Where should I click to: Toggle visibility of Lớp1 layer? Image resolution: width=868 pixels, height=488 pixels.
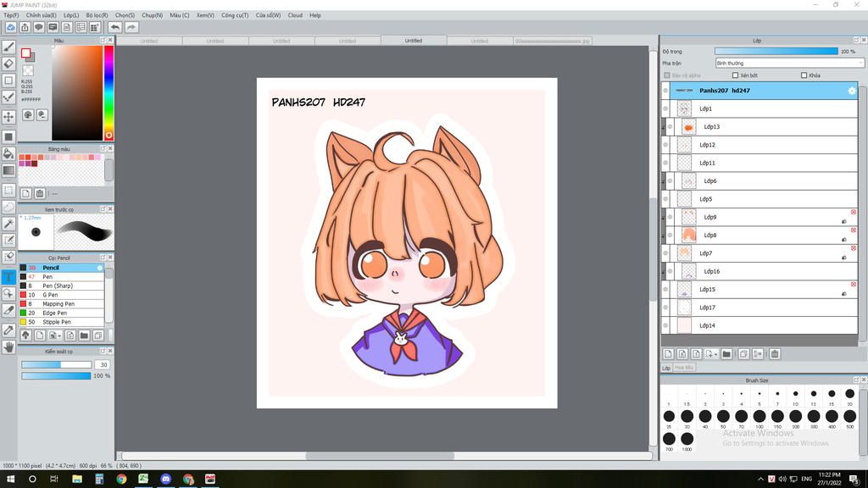click(x=665, y=109)
